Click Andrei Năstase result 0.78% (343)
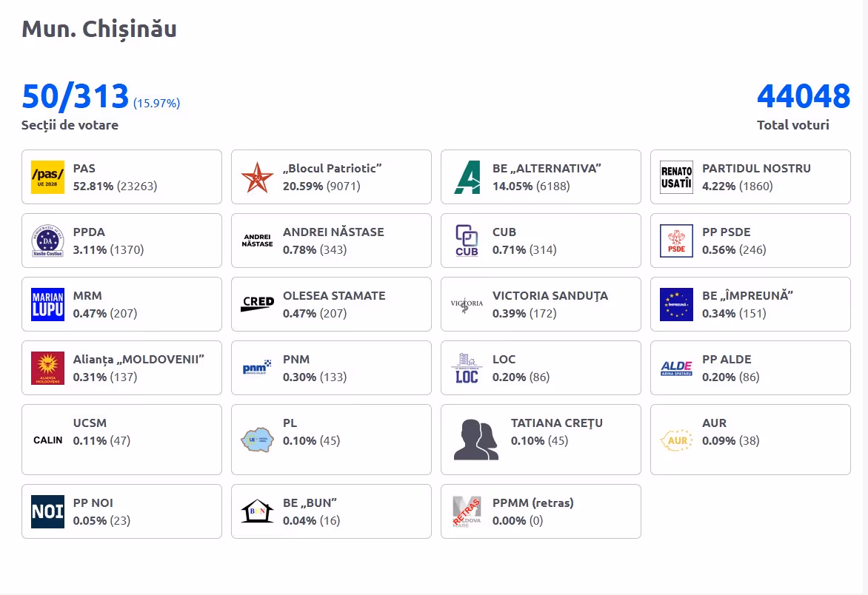This screenshot has width=868, height=595. pyautogui.click(x=315, y=250)
